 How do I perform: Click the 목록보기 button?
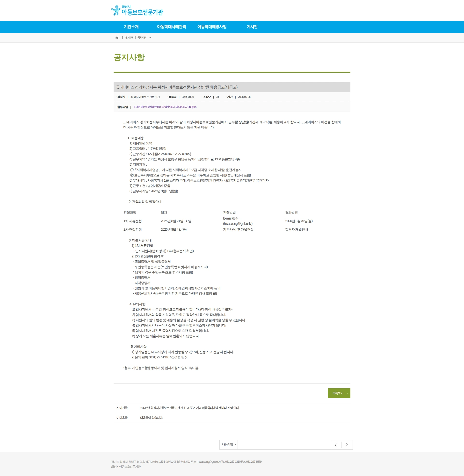[339, 393]
